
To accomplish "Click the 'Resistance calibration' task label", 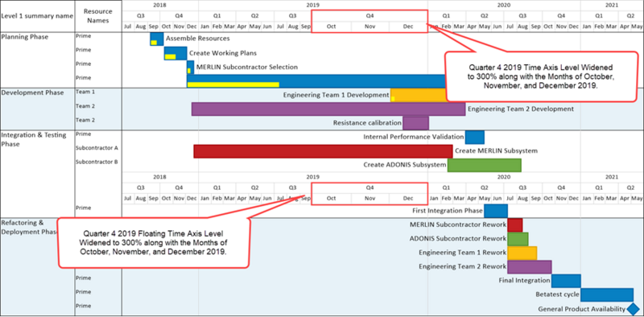I will click(x=367, y=123).
